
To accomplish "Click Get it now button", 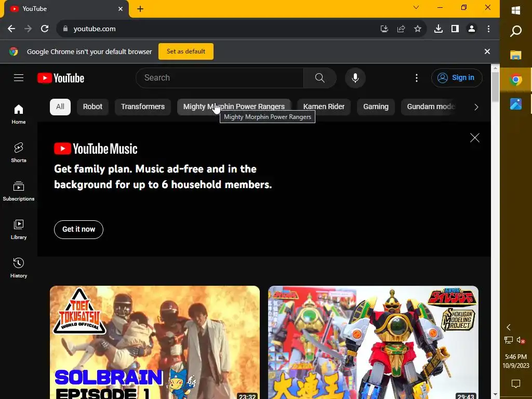I will pos(78,229).
